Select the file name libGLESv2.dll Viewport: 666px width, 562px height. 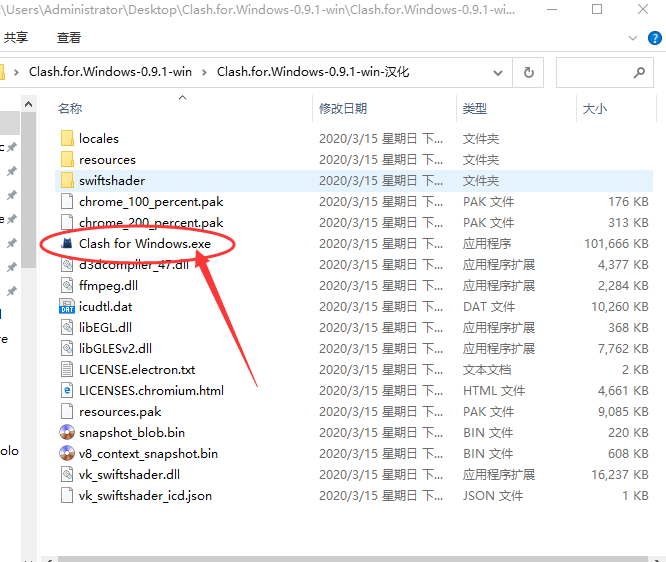(x=116, y=348)
